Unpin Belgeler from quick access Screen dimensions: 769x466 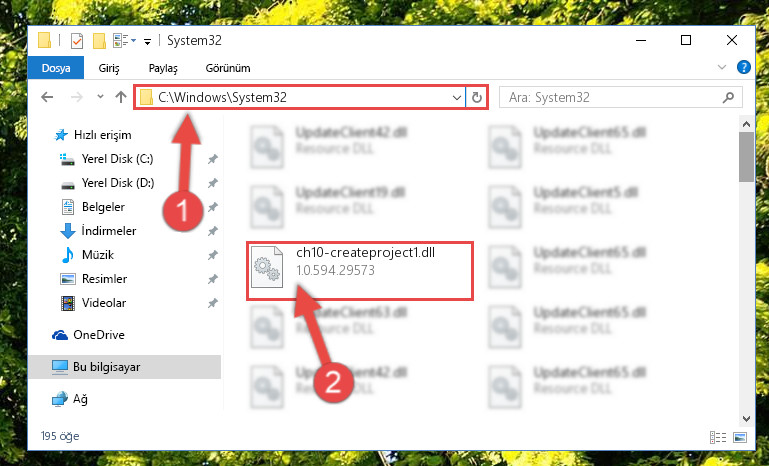click(x=212, y=207)
